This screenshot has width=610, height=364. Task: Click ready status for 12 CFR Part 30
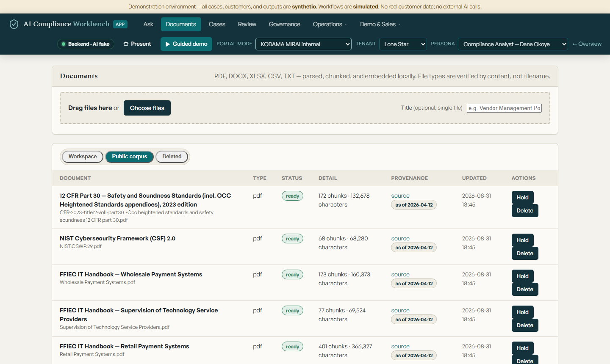(292, 196)
